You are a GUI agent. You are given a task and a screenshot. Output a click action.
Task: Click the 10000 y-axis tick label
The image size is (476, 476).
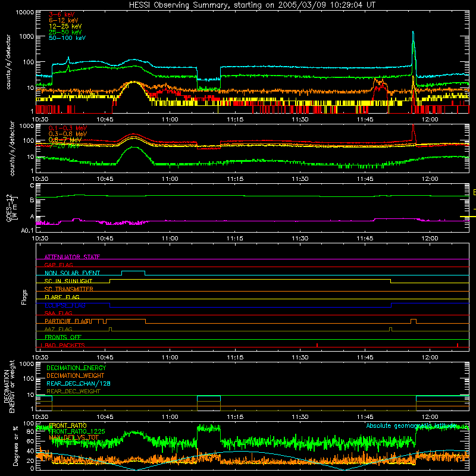pos(25,12)
